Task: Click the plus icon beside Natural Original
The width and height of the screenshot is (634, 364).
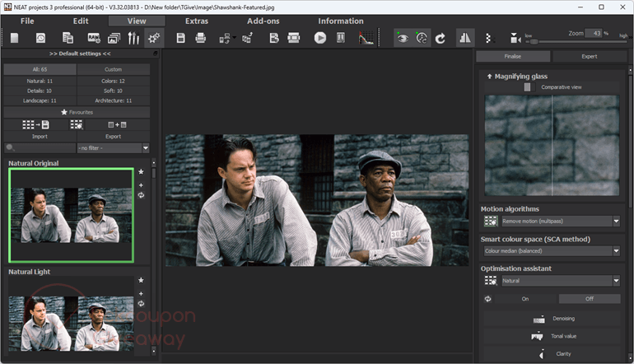Action: (141, 185)
